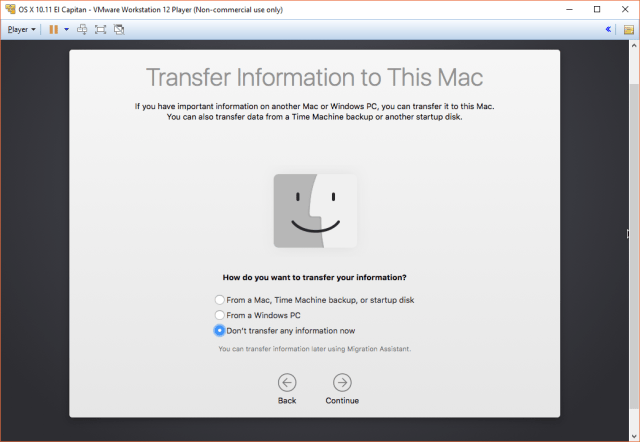Open the Player menu
This screenshot has width=640, height=442.
(21, 29)
